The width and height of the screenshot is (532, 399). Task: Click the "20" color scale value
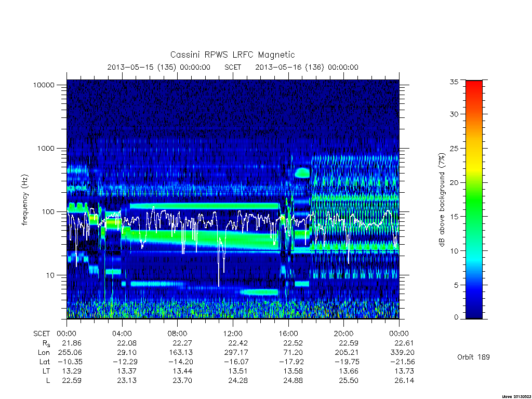pos(454,182)
